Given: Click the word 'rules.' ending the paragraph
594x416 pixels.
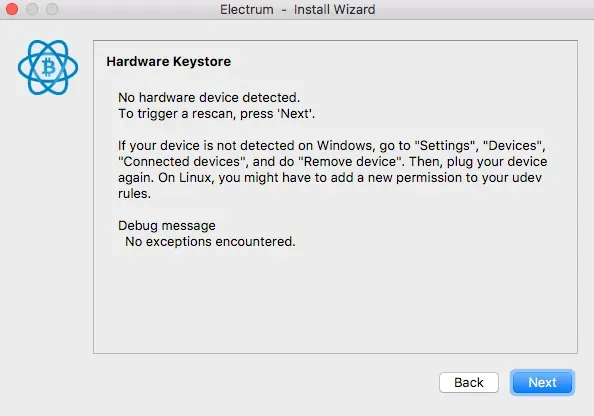Looking at the screenshot, I should pos(134,194).
